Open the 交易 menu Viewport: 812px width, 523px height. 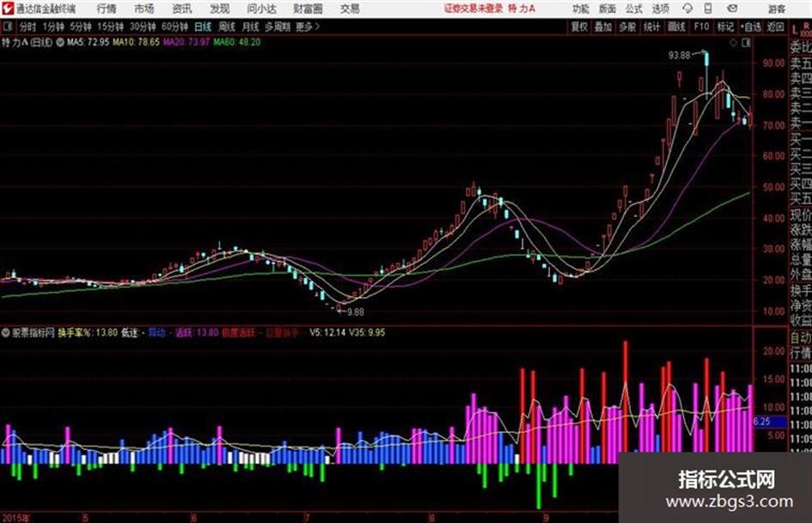tap(350, 9)
